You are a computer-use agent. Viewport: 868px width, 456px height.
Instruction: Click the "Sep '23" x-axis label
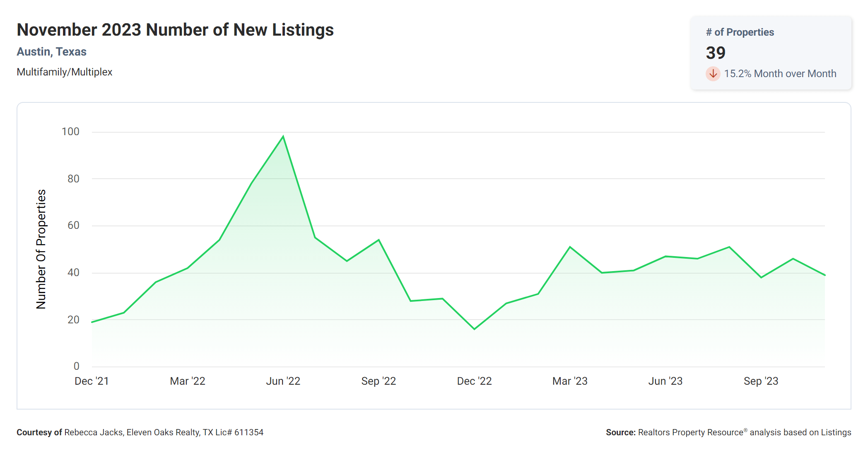click(x=761, y=381)
